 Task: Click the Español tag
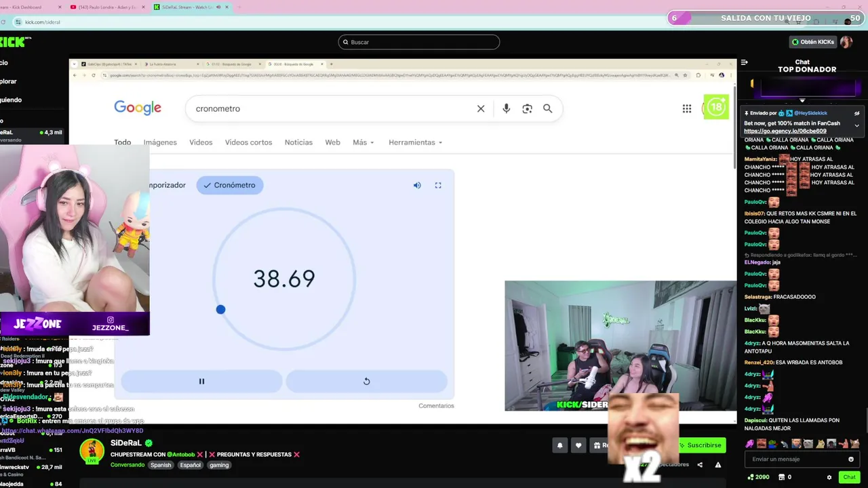[190, 465]
